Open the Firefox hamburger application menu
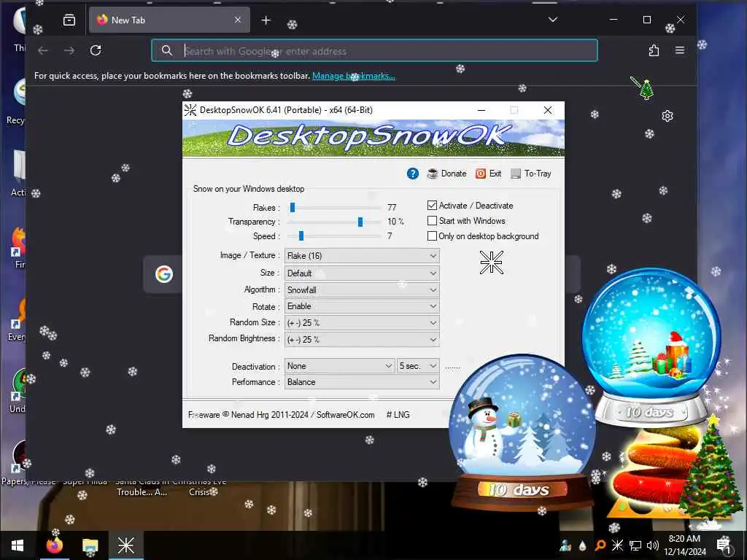Viewport: 747px width, 560px height. [x=680, y=50]
